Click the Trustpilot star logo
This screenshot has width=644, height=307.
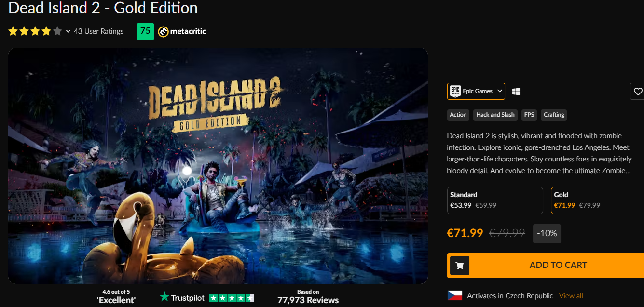(x=164, y=297)
